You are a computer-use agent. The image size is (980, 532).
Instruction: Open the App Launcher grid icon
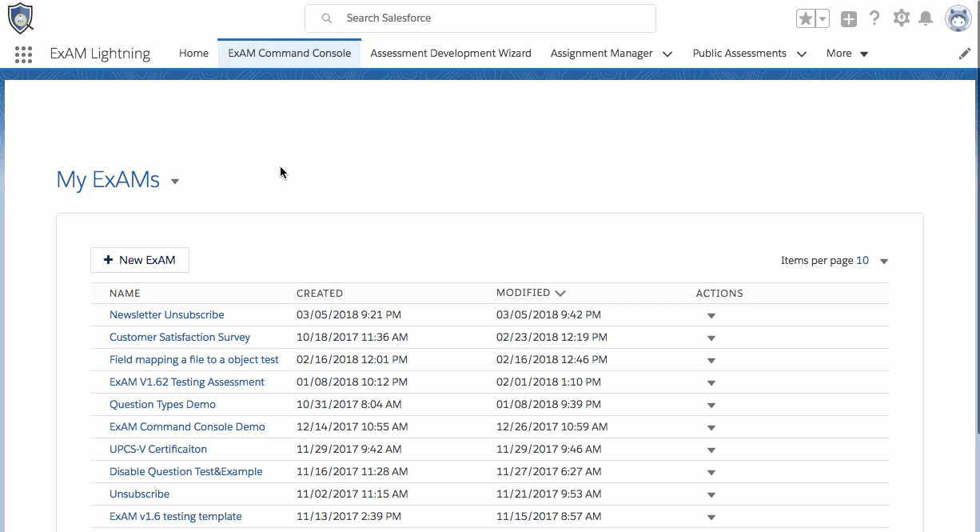point(23,54)
